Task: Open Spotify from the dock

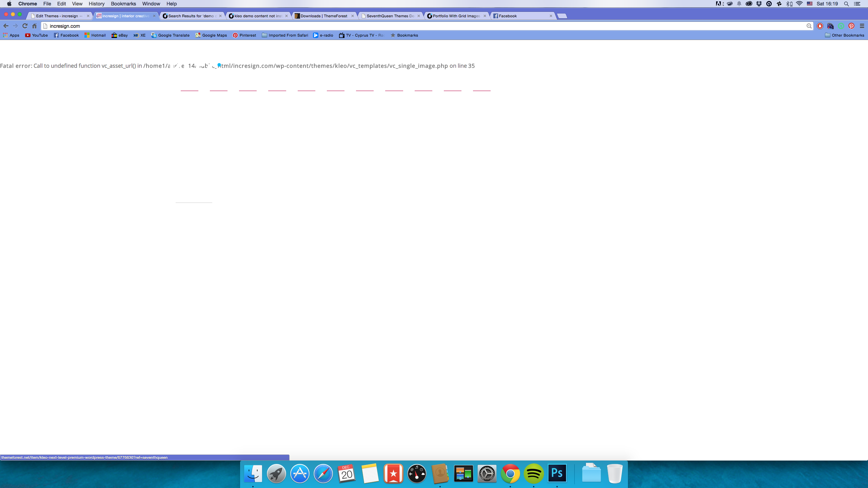Action: coord(533,473)
